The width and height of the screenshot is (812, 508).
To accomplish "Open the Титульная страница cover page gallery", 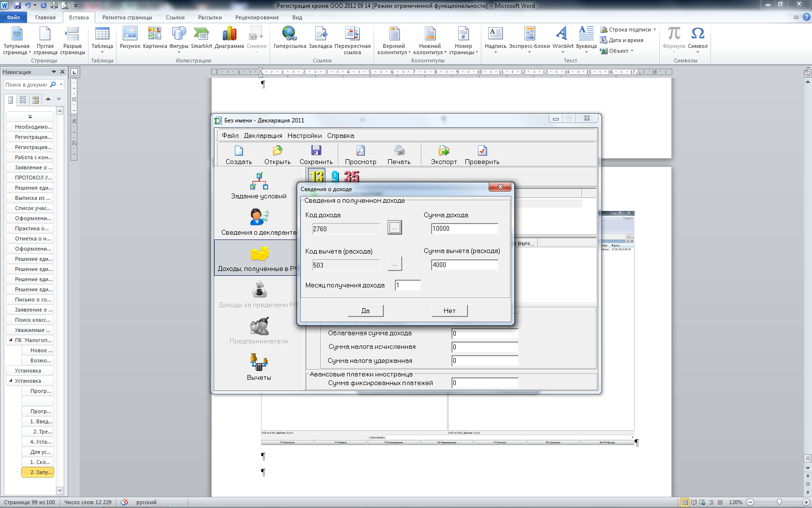I will [x=16, y=41].
